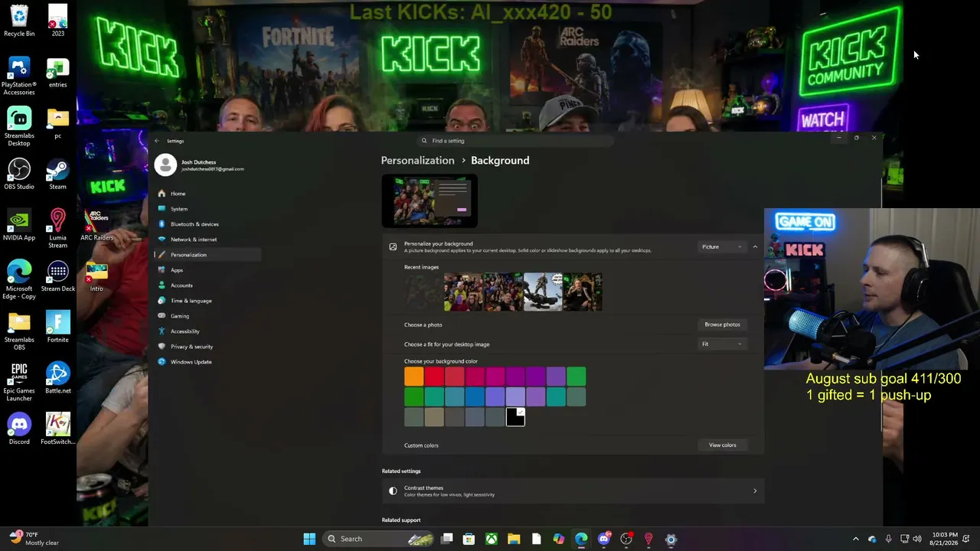The image size is (980, 551).
Task: Open Bluetooth & devices settings
Action: point(207,224)
